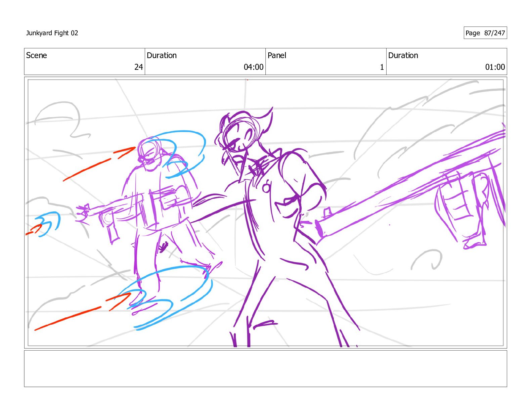The width and height of the screenshot is (532, 411).
Task: Click the scene duration value '04:00'
Action: tap(254, 67)
